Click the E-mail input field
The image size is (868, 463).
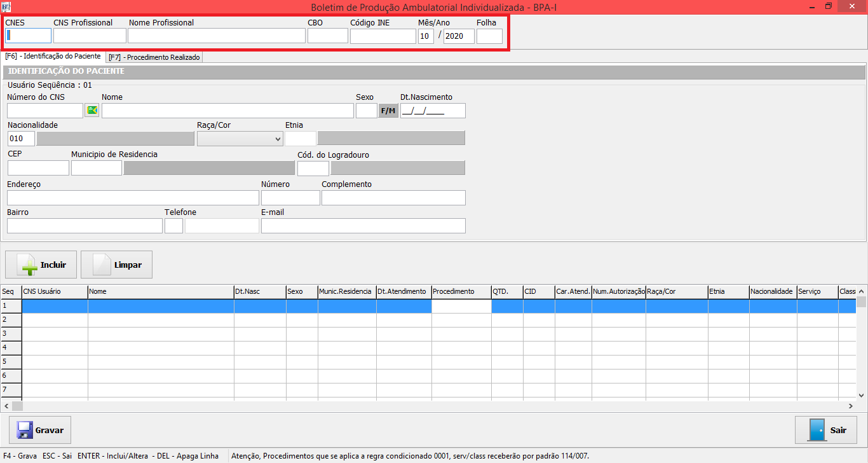click(363, 226)
